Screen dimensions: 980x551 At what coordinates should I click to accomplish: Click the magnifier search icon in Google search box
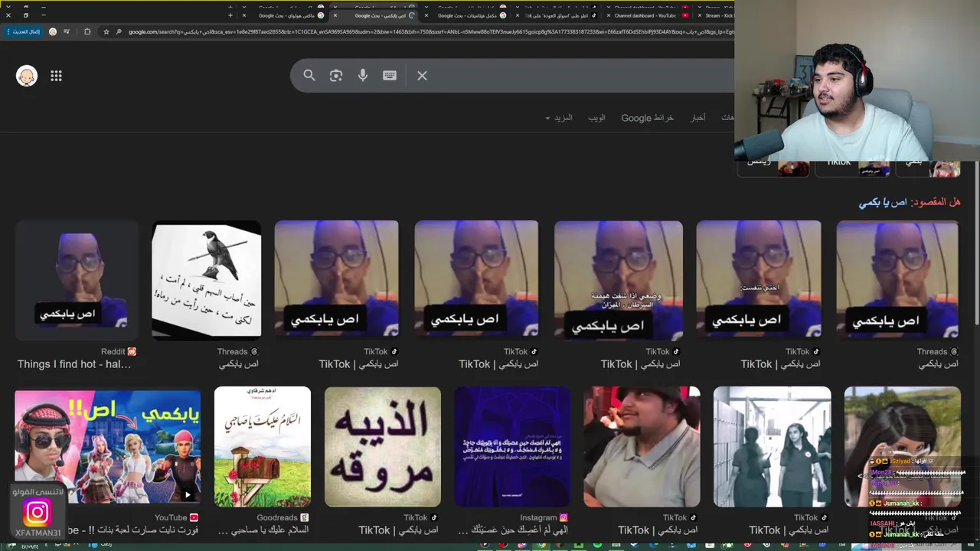[309, 76]
